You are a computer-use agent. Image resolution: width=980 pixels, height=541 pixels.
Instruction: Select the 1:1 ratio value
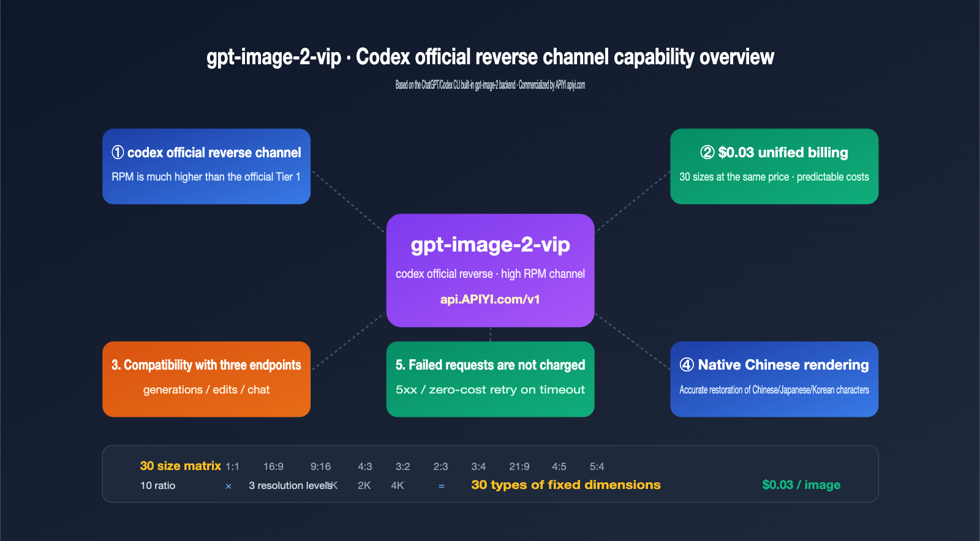[232, 466]
